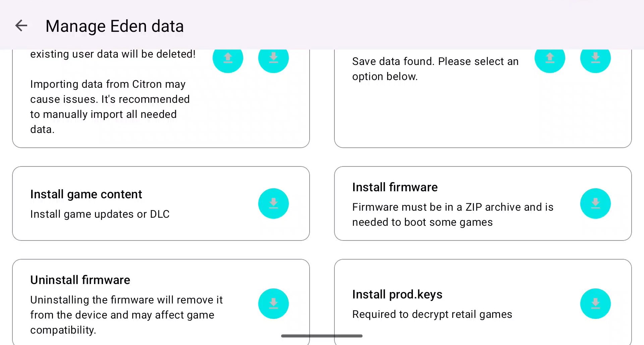Click the "Save data found" message
This screenshot has width=644, height=345.
pos(435,69)
